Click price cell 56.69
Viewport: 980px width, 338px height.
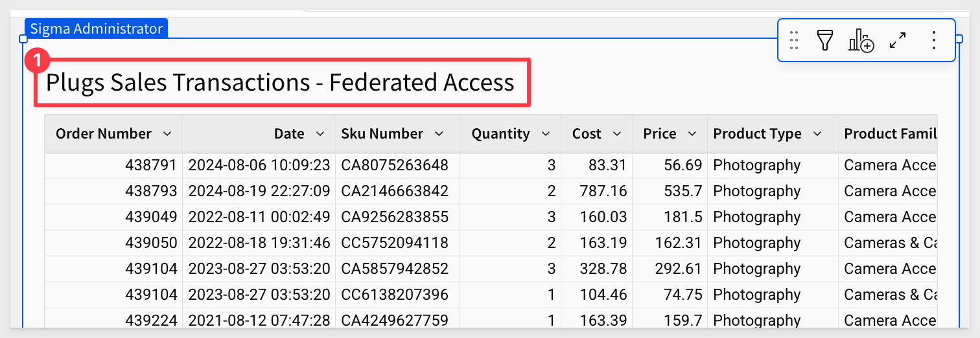pyautogui.click(x=670, y=165)
